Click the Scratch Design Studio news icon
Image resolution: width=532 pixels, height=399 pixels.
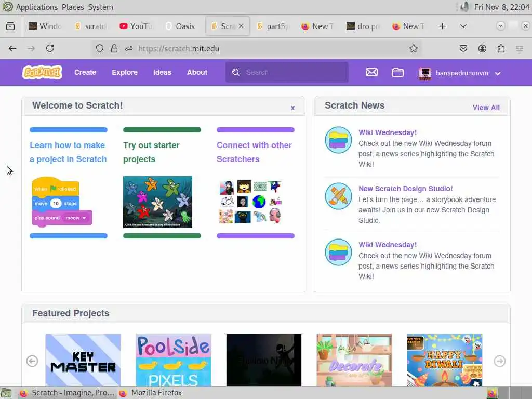coord(338,196)
